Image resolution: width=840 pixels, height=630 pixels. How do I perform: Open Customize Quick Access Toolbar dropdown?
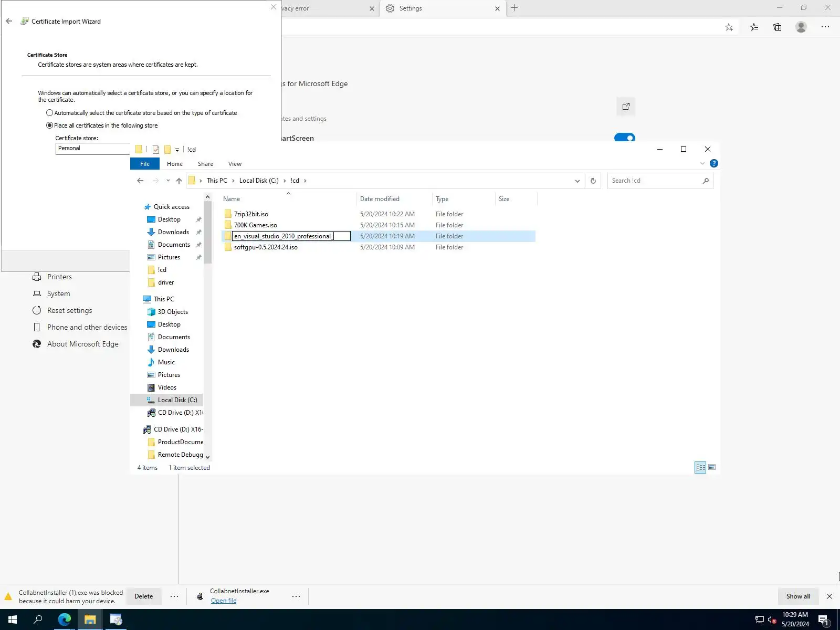[x=177, y=150]
